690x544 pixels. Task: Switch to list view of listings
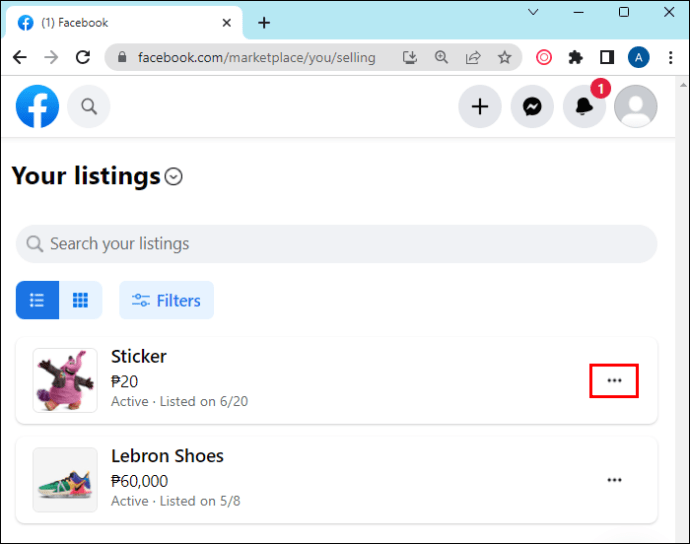click(37, 300)
